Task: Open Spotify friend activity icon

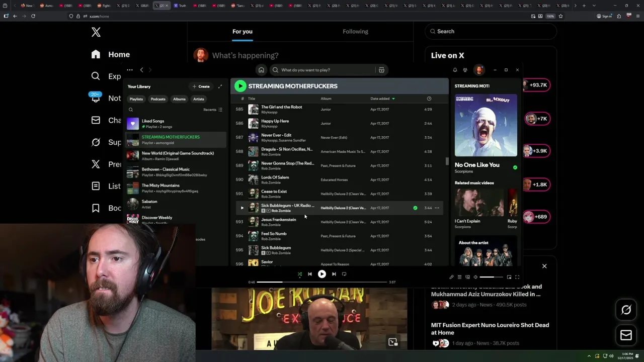Action: click(465, 70)
